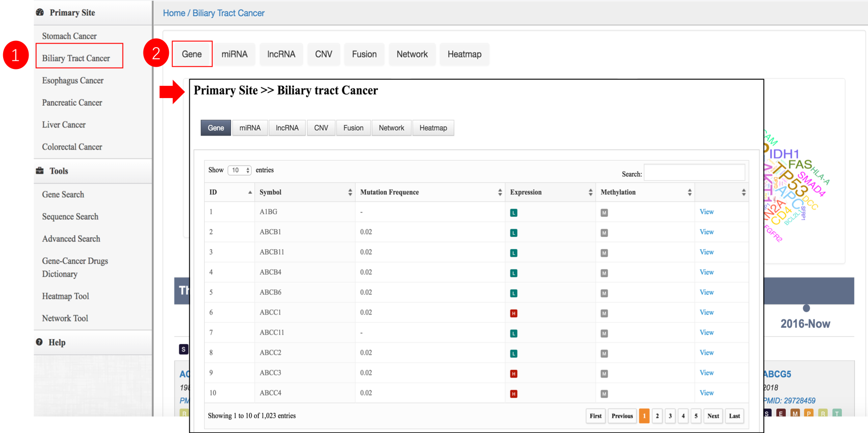Open the Show entries count dropdown
Image resolution: width=868 pixels, height=433 pixels.
coord(239,170)
